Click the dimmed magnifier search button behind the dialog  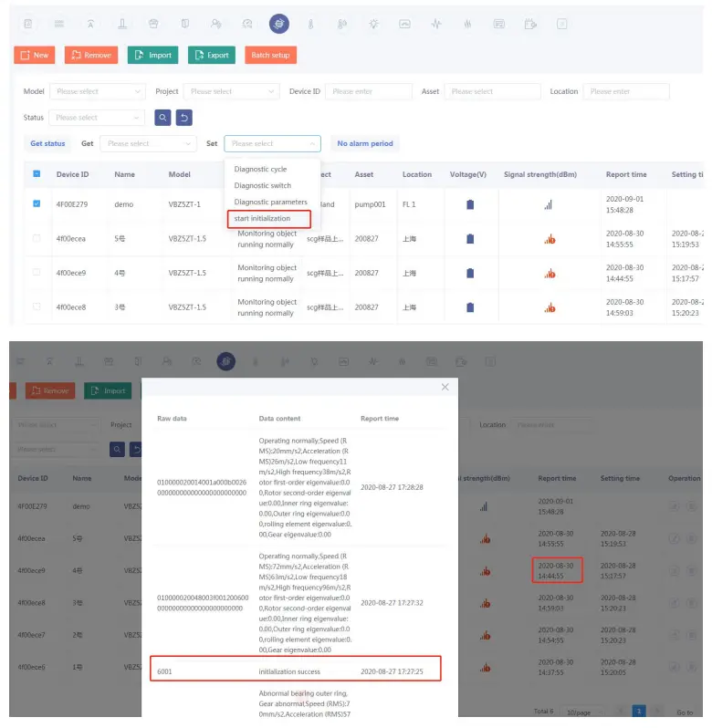pyautogui.click(x=117, y=449)
